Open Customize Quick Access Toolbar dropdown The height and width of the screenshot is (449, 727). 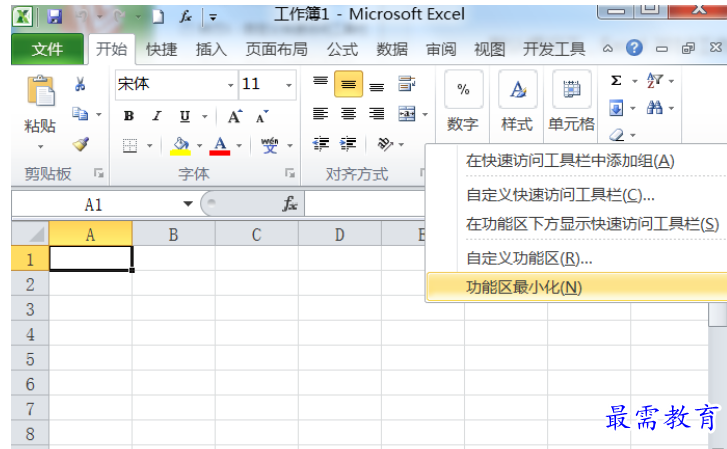pyautogui.click(x=213, y=18)
